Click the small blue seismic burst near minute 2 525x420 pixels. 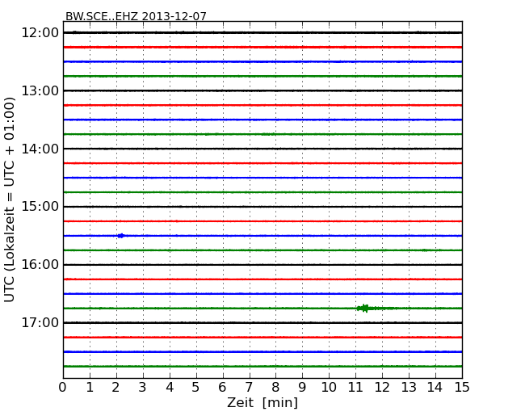click(120, 235)
